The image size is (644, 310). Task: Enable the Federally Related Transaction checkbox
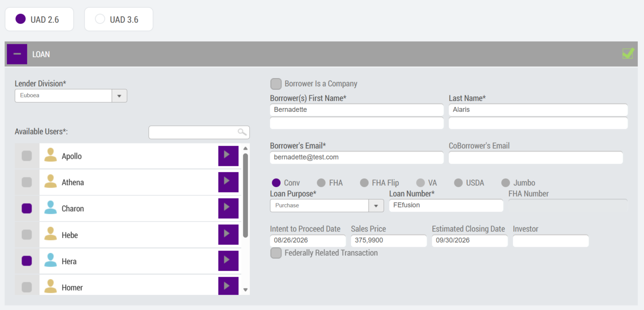click(276, 253)
